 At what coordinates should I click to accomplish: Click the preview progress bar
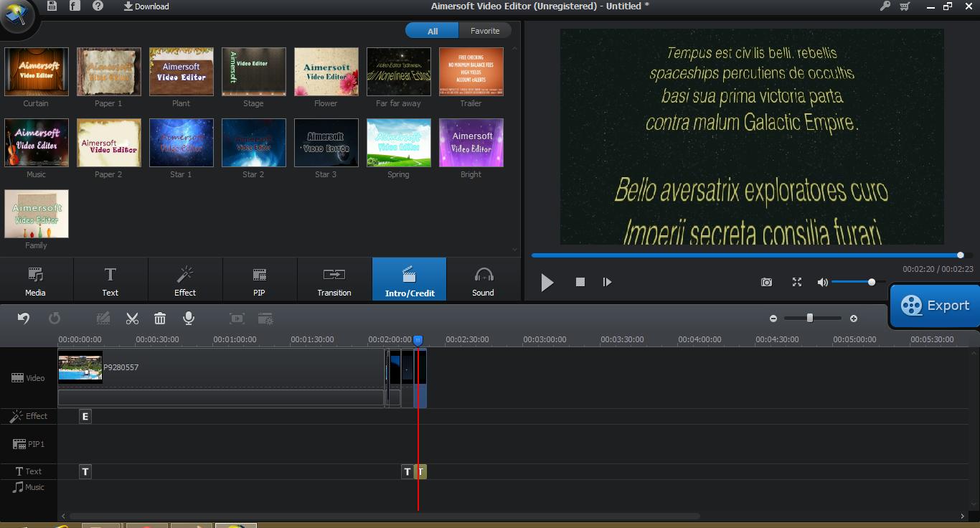(x=752, y=255)
